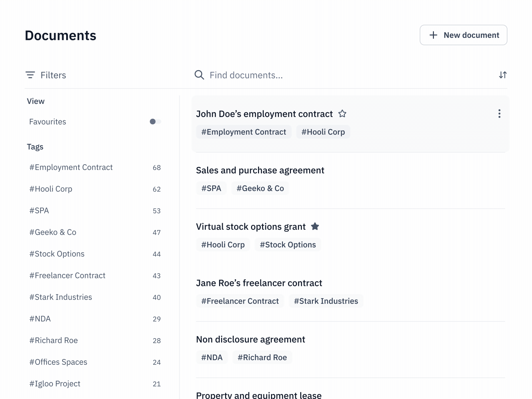Open sort order options

pyautogui.click(x=502, y=75)
